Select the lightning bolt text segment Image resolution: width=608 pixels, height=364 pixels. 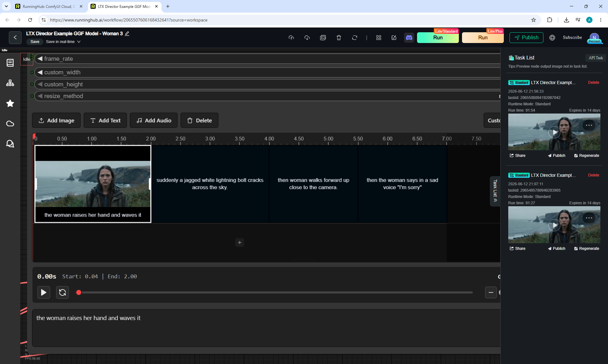pyautogui.click(x=210, y=184)
